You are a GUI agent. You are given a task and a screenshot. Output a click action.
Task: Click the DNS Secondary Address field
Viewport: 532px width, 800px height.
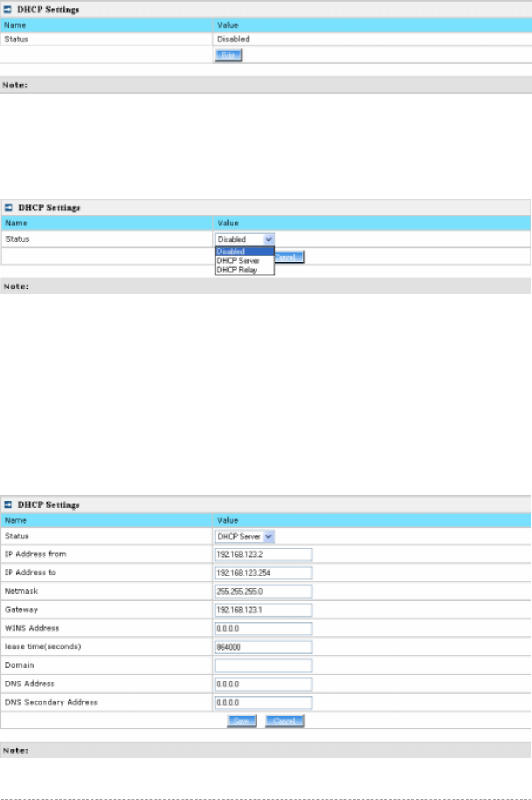coord(263,703)
